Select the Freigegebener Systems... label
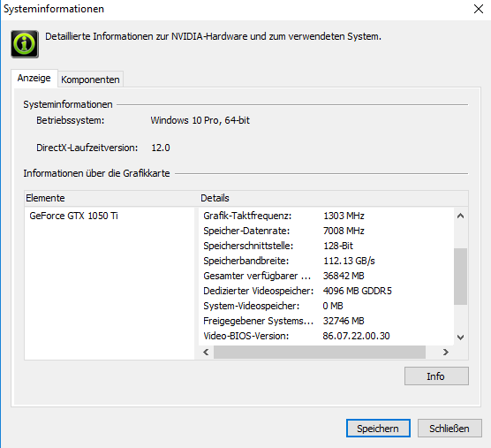 [259, 321]
